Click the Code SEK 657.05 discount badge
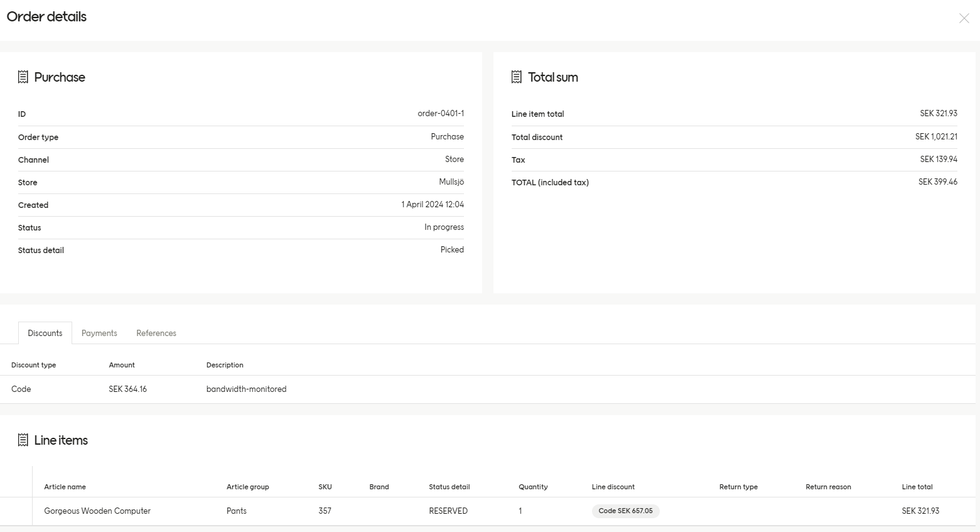Image resolution: width=980 pixels, height=532 pixels. pyautogui.click(x=625, y=511)
